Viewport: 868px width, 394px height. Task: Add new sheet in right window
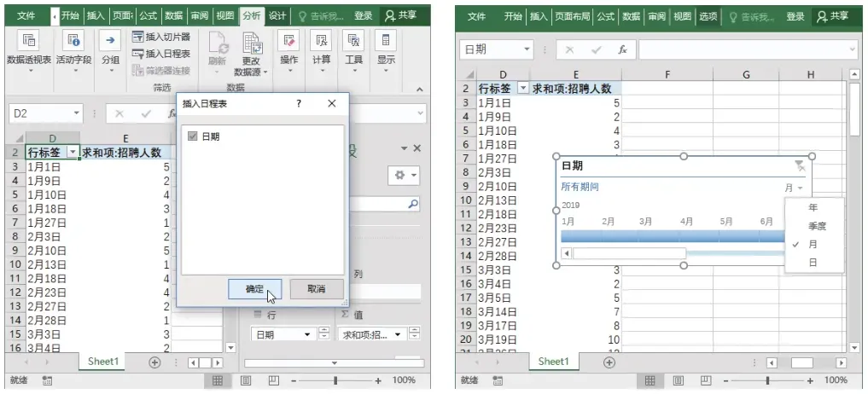click(x=609, y=362)
